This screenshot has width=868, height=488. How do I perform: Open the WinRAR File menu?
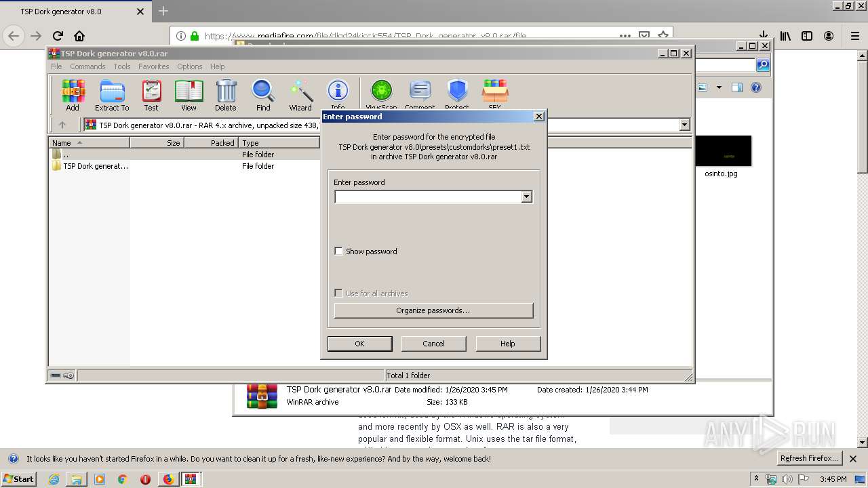(56, 66)
